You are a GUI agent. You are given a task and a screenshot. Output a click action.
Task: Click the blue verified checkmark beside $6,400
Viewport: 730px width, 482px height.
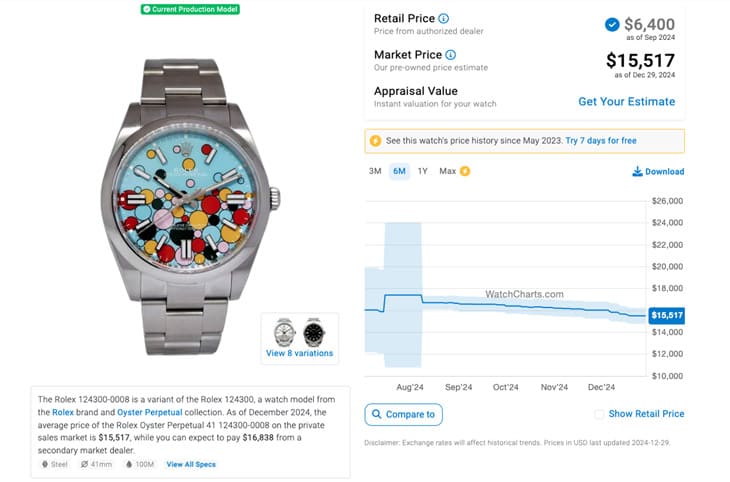[611, 24]
